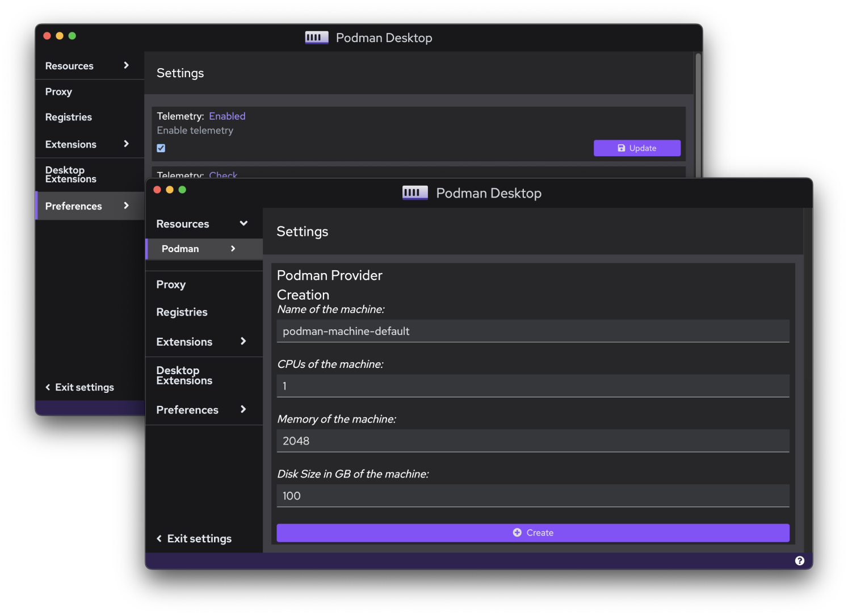Viewport: 848px width, 616px height.
Task: Click Podman Desktop logo in back window title
Action: (x=317, y=37)
